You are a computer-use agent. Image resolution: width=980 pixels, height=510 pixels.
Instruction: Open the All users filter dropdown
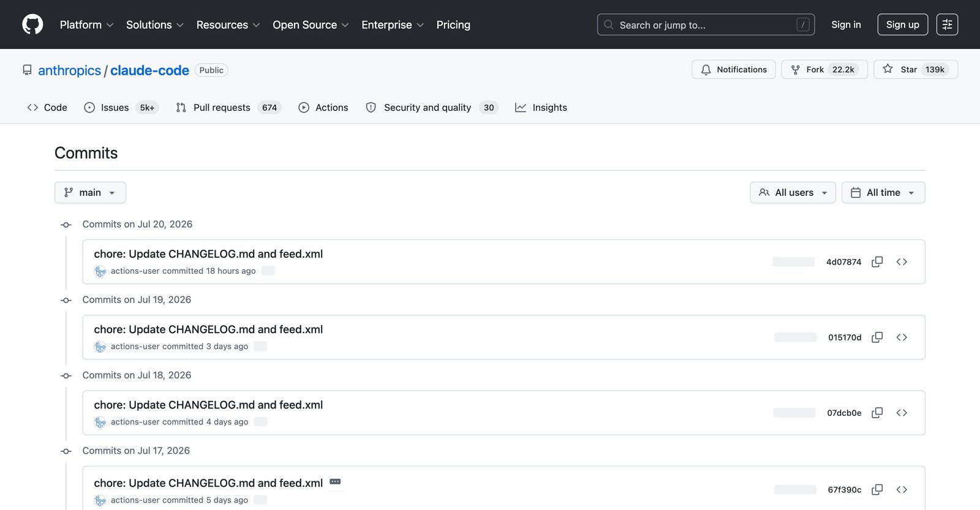pos(793,192)
